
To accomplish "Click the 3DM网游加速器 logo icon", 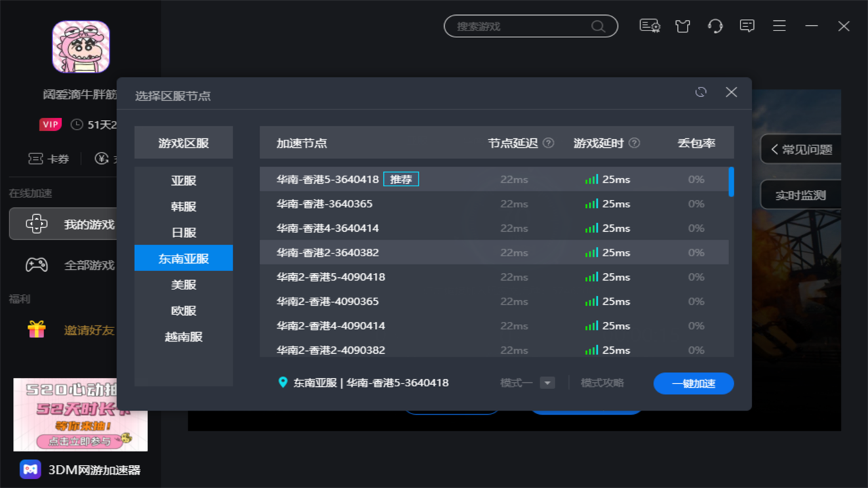I will tap(30, 469).
